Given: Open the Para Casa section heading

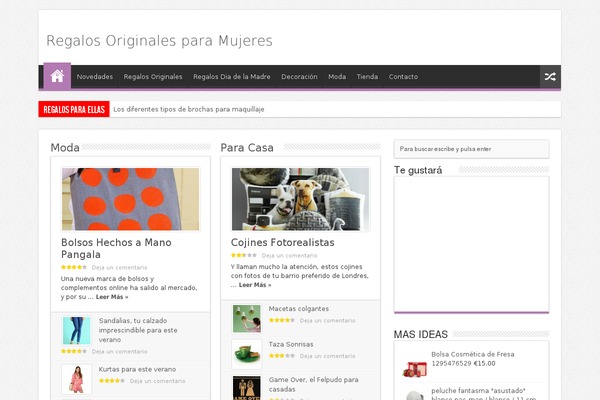Looking at the screenshot, I should pos(247,147).
